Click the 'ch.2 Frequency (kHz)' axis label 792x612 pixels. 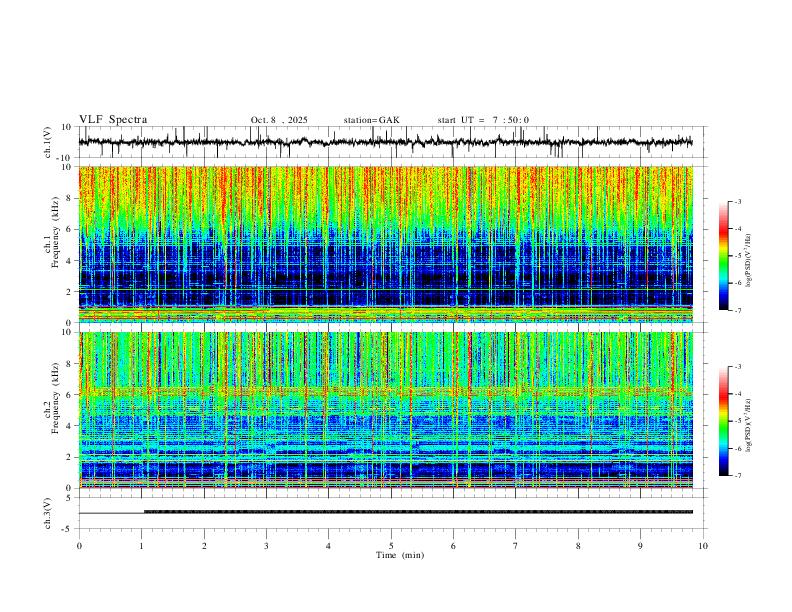(52, 397)
